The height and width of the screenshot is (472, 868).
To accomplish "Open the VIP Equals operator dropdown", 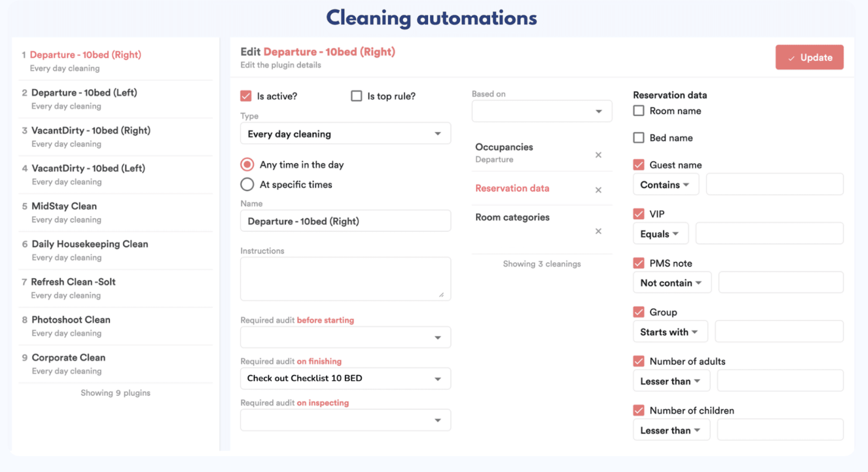I will [x=660, y=234].
